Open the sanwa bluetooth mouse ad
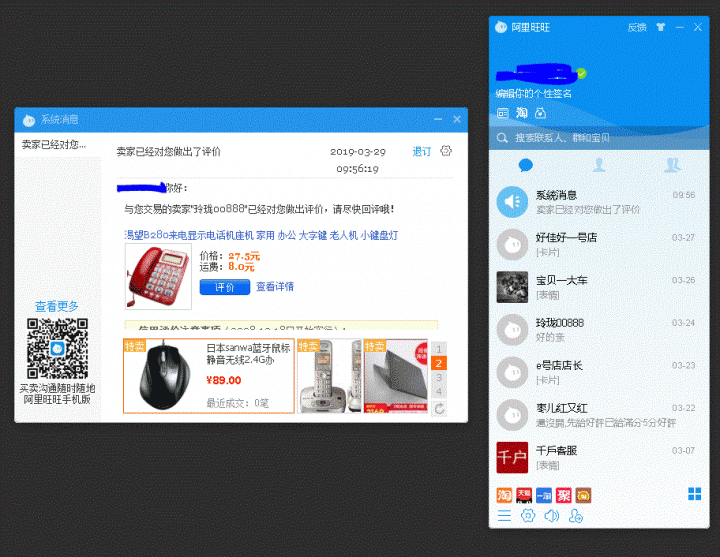The width and height of the screenshot is (720, 557). (x=208, y=376)
